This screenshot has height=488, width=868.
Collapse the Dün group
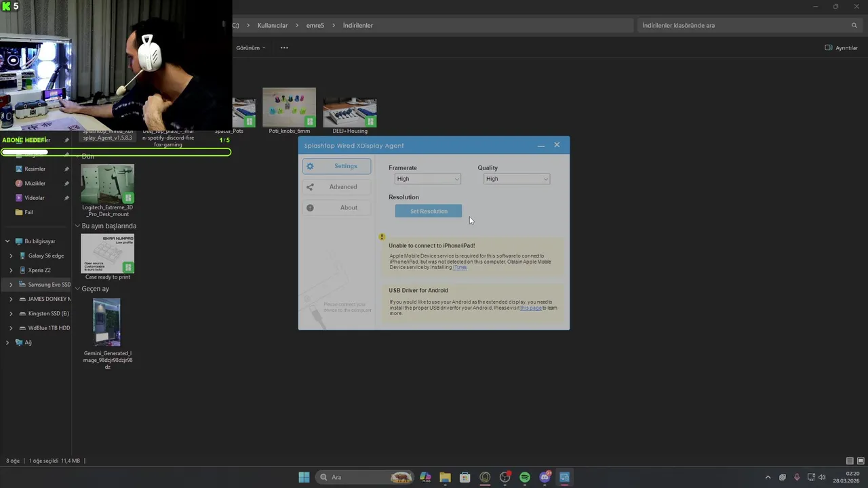[x=77, y=157]
